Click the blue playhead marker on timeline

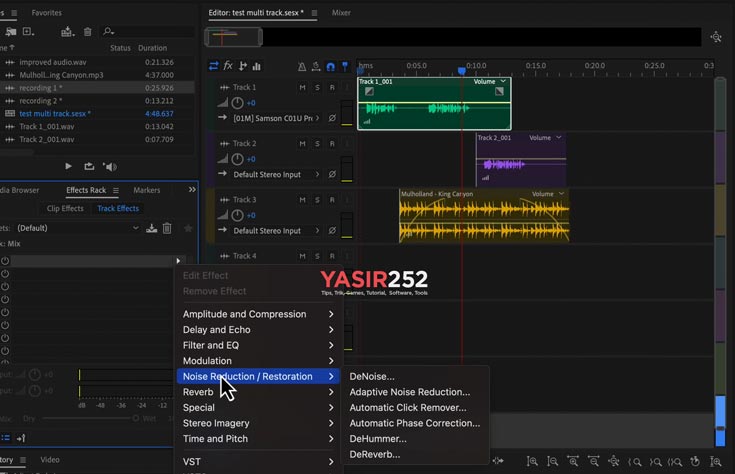462,71
